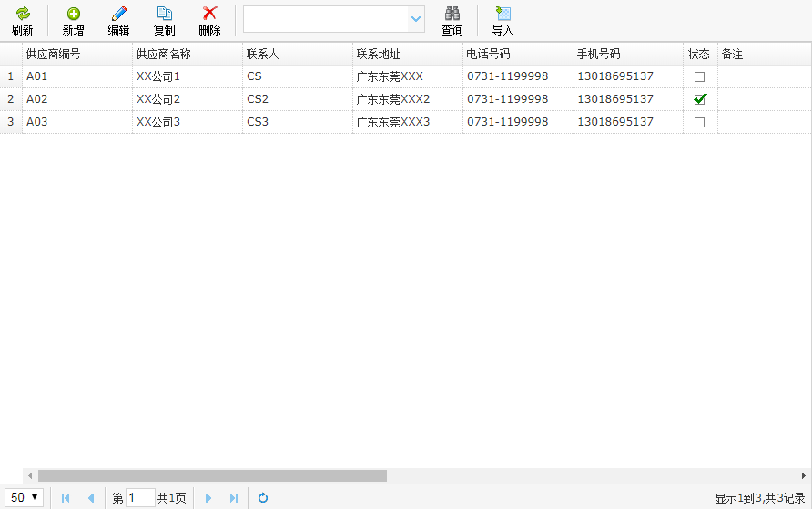Sort by 电话号码 column header
812x509 pixels.
click(518, 54)
